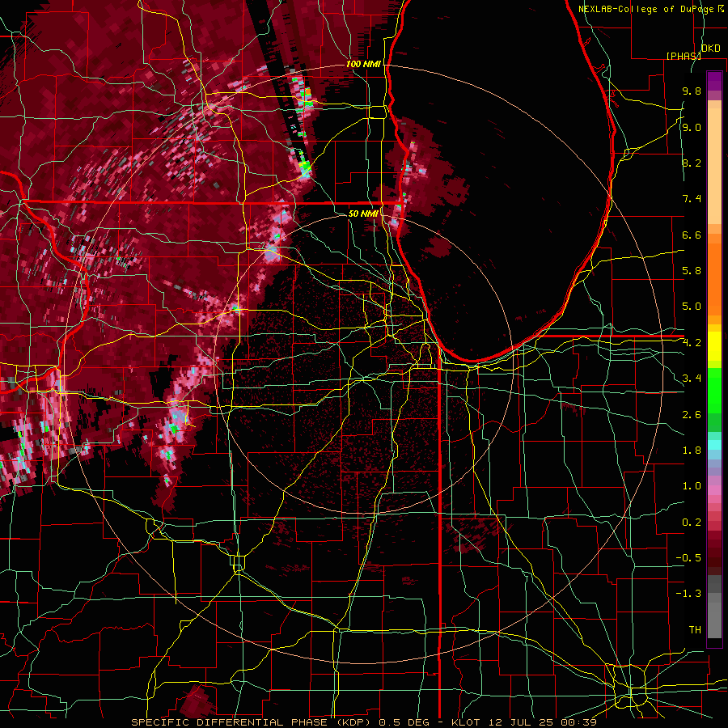Click the 8.2 legend value
This screenshot has width=728, height=728.
(x=692, y=163)
